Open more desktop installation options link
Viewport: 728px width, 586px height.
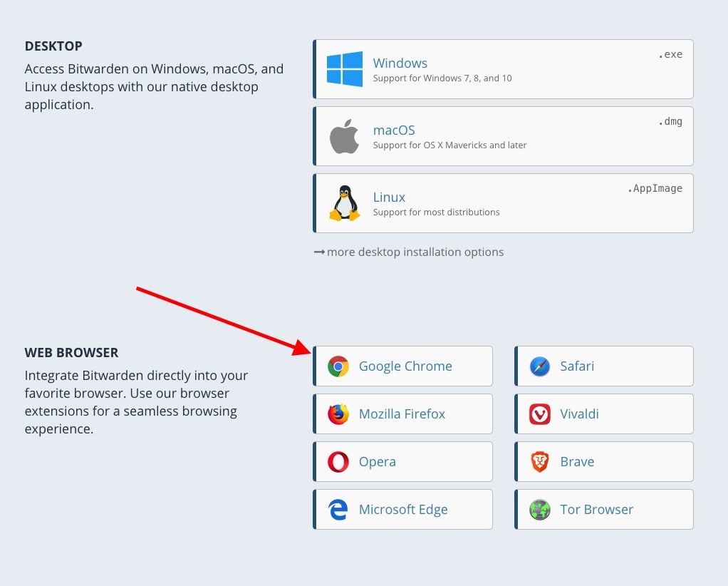(409, 252)
